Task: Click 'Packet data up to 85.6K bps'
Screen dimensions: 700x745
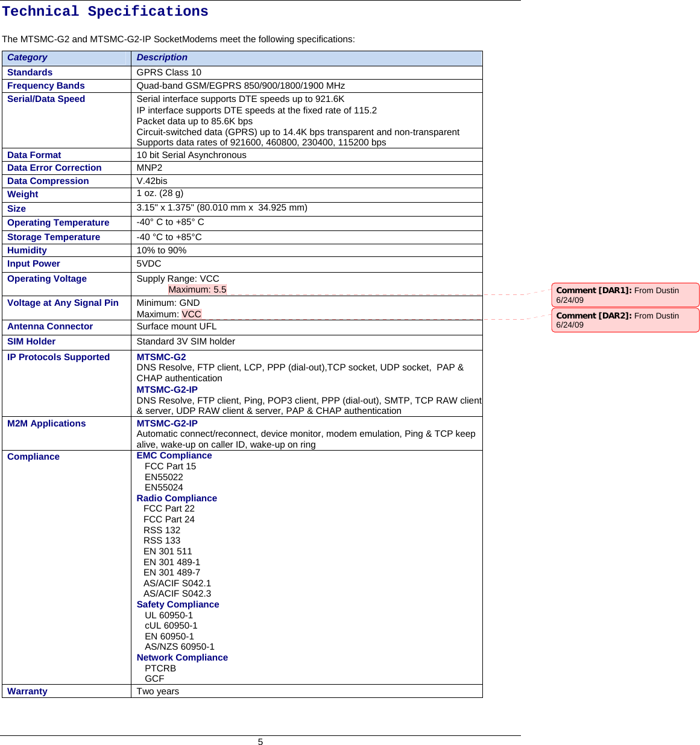Action: point(194,121)
